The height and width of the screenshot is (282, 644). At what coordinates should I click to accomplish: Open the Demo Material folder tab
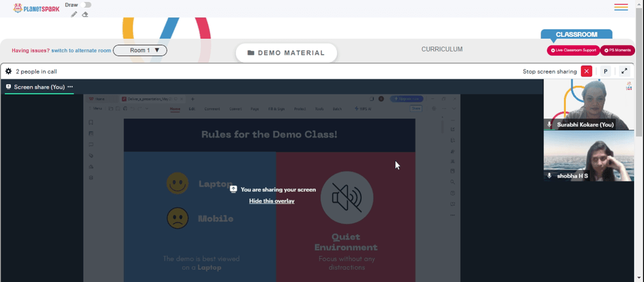(x=287, y=53)
